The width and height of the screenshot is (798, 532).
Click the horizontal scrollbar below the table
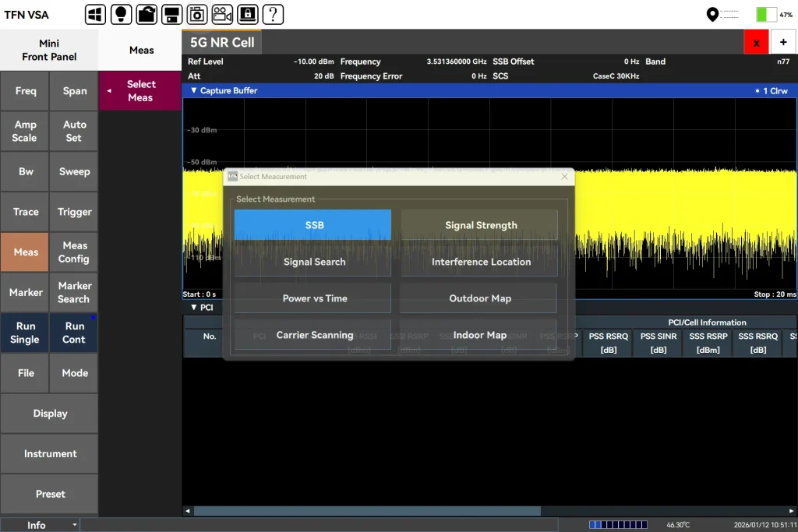pyautogui.click(x=366, y=511)
